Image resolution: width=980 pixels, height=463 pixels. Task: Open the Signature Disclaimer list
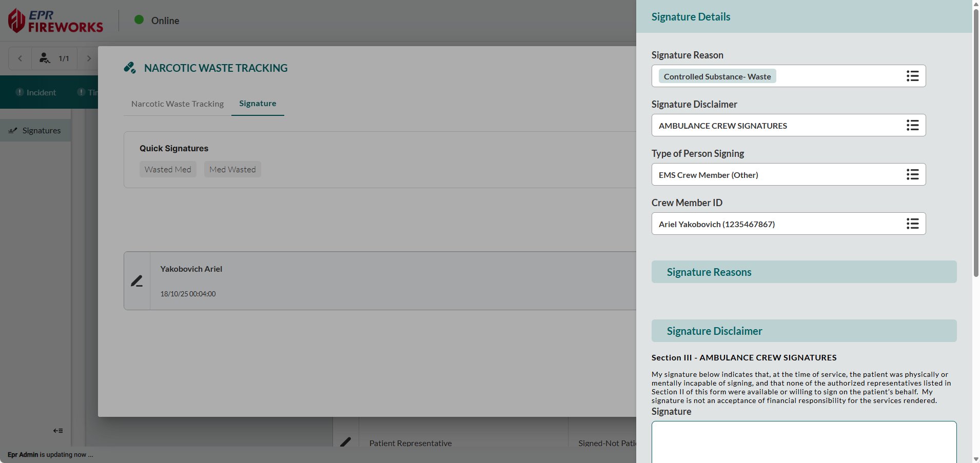pyautogui.click(x=912, y=126)
